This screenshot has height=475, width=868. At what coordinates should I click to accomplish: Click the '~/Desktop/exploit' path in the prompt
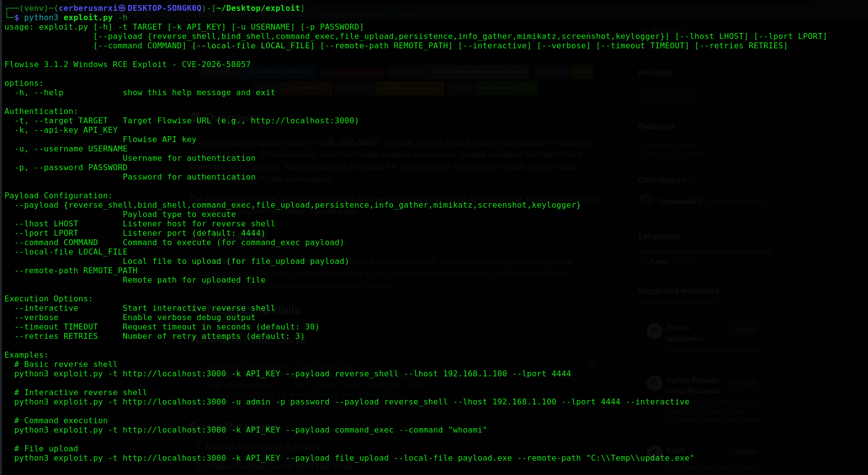pyautogui.click(x=258, y=8)
